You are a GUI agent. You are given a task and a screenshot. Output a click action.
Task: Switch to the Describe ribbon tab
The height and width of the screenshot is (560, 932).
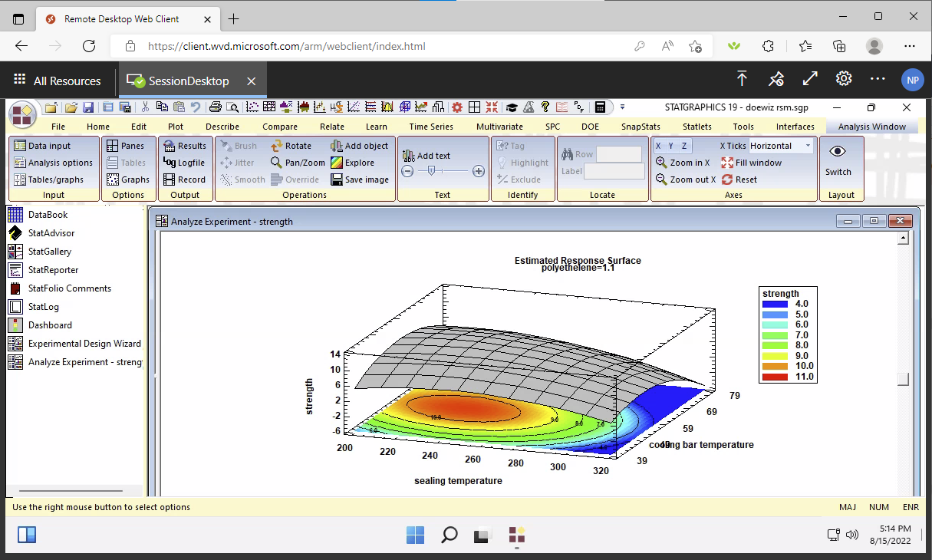[x=222, y=127]
